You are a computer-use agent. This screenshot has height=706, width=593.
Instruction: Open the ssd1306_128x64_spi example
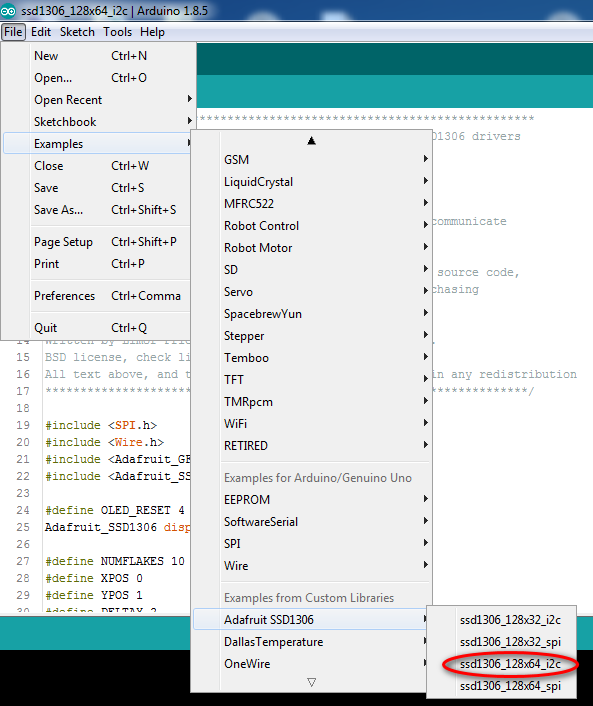click(502, 686)
